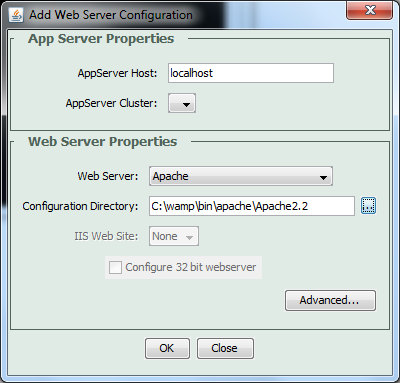Focus the AppServer Host localhost field

[x=251, y=73]
